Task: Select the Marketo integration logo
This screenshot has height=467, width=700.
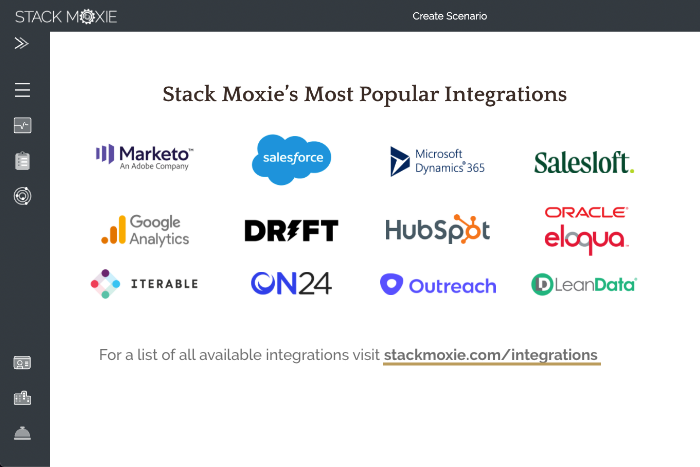Action: tap(144, 157)
